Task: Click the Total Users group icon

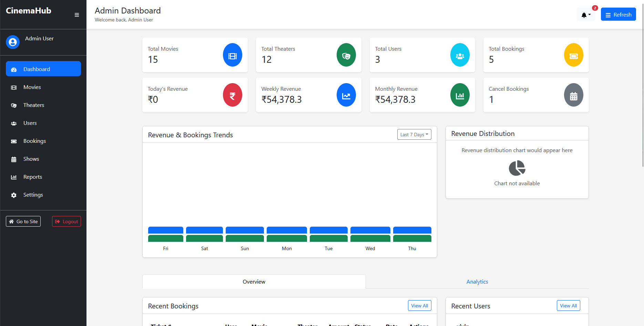Action: pyautogui.click(x=460, y=55)
